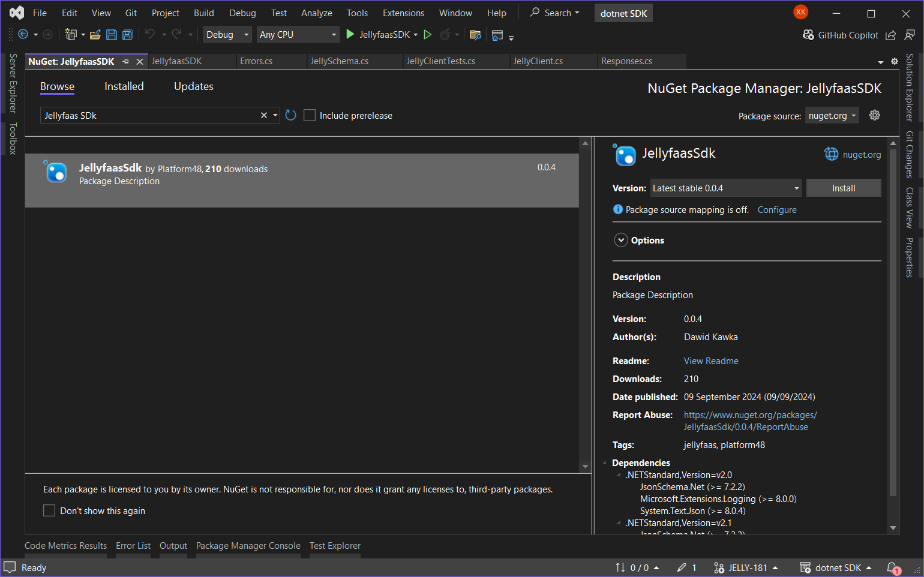The height and width of the screenshot is (577, 924).
Task: Open NuGet settings gear icon
Action: click(875, 115)
